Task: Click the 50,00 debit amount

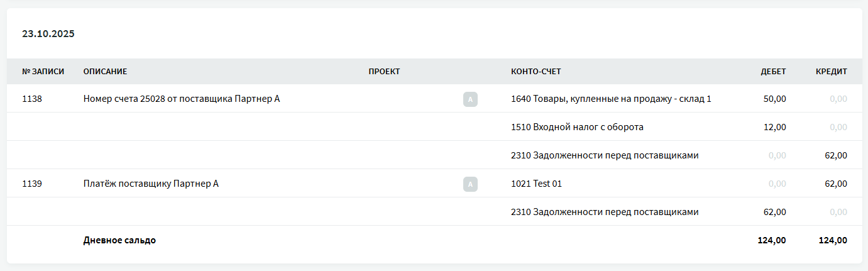Action: coord(774,99)
